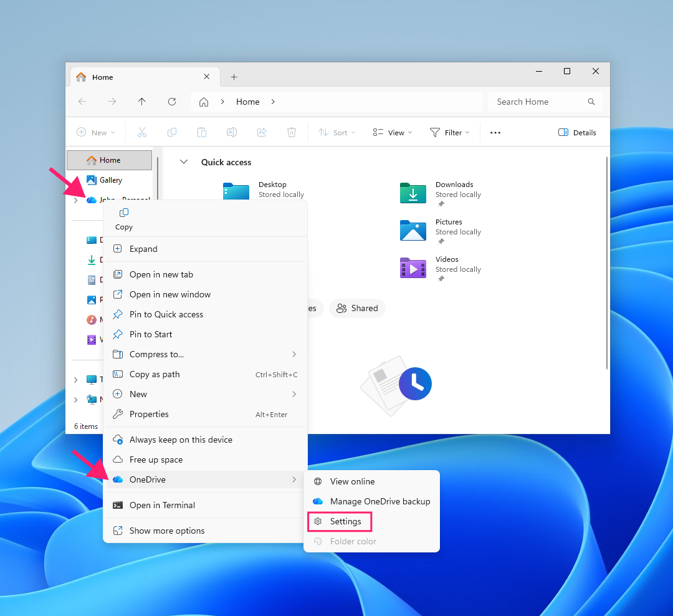Viewport: 673px width, 616px height.
Task: Add a new tab with plus button
Action: [x=234, y=77]
